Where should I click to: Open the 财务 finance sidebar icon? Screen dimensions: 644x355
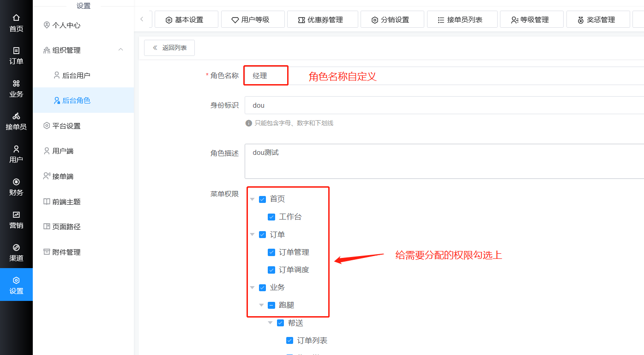point(16,182)
